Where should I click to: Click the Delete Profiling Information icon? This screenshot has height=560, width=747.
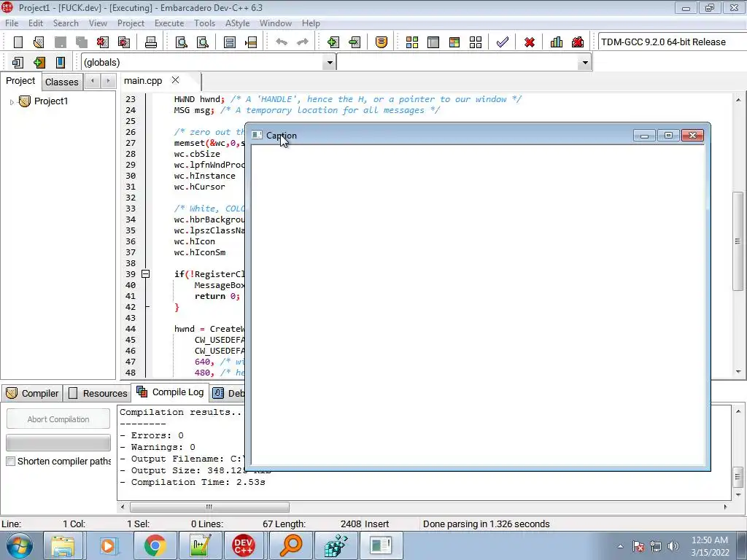click(x=578, y=42)
